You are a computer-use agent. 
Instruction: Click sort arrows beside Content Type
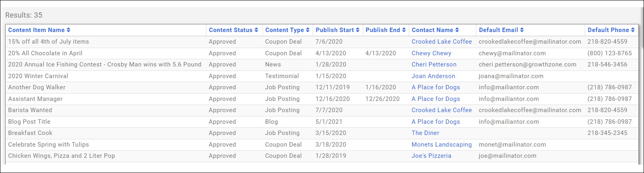pos(308,30)
